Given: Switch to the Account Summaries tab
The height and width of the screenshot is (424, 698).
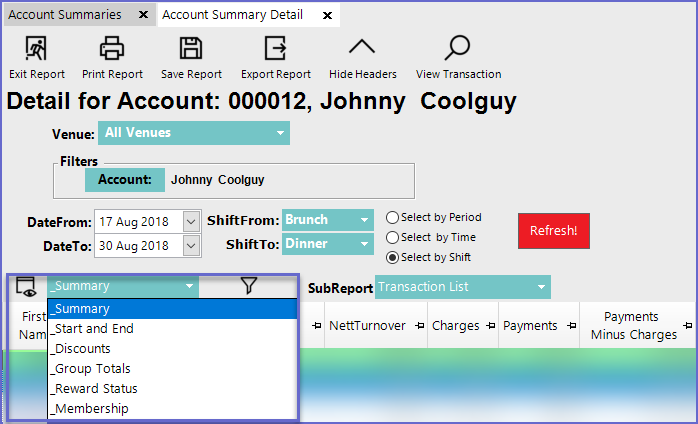Looking at the screenshot, I should click(65, 15).
